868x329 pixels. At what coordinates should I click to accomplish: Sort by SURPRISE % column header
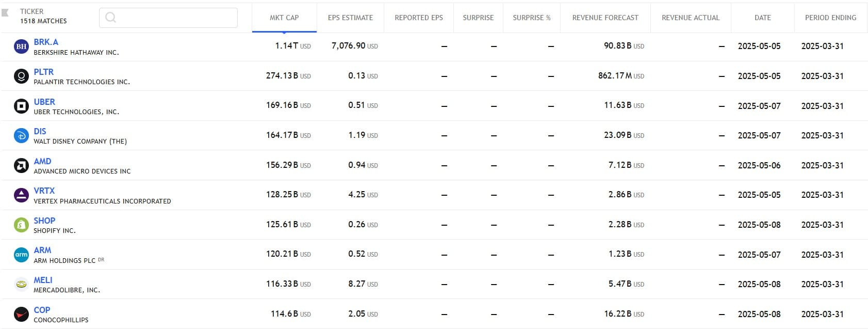(532, 18)
